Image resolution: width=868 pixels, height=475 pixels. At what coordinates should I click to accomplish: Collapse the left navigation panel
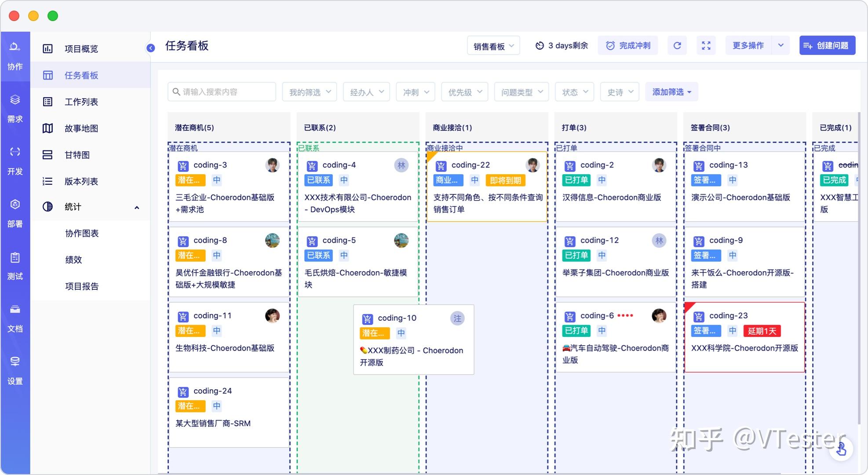click(151, 47)
